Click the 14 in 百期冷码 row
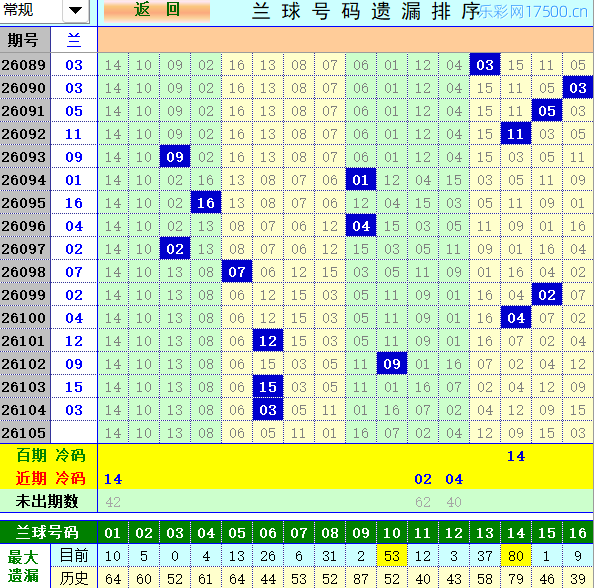The width and height of the screenshot is (594, 588). click(x=516, y=456)
